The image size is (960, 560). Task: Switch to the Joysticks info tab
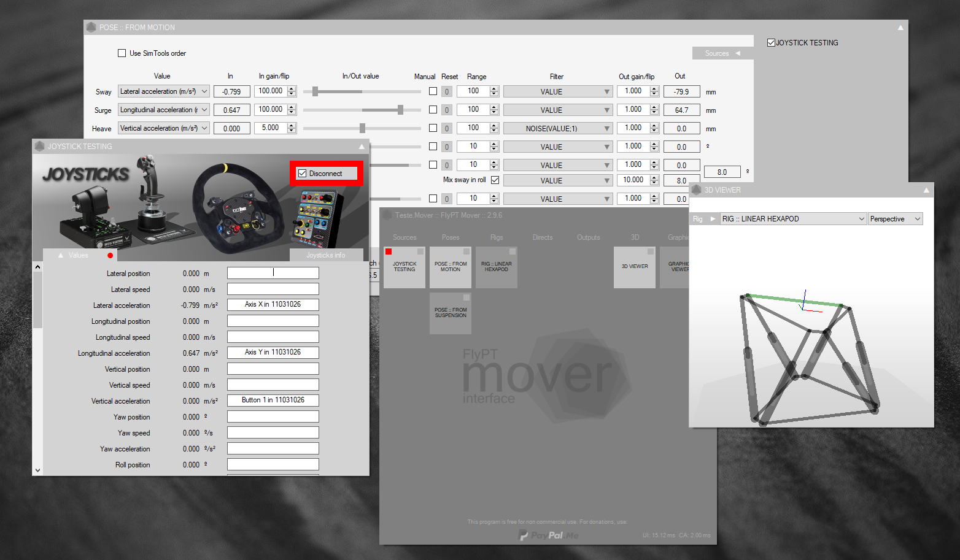click(326, 255)
